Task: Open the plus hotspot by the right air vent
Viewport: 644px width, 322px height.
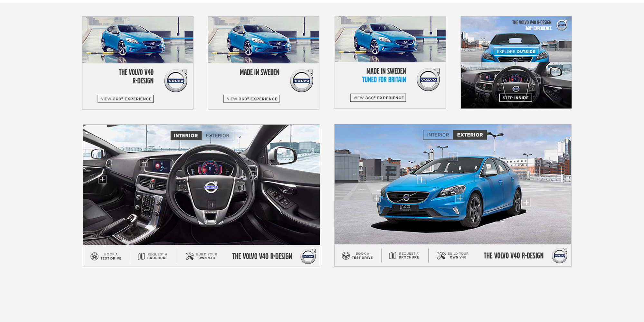Action: point(254,175)
